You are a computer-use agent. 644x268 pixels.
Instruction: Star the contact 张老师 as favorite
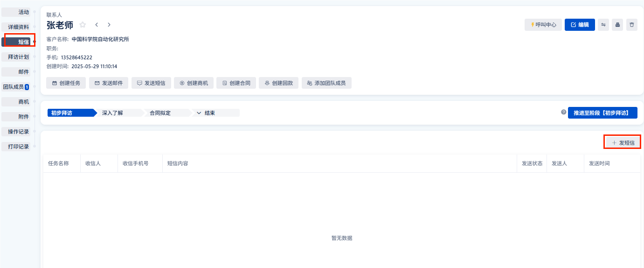(x=83, y=25)
